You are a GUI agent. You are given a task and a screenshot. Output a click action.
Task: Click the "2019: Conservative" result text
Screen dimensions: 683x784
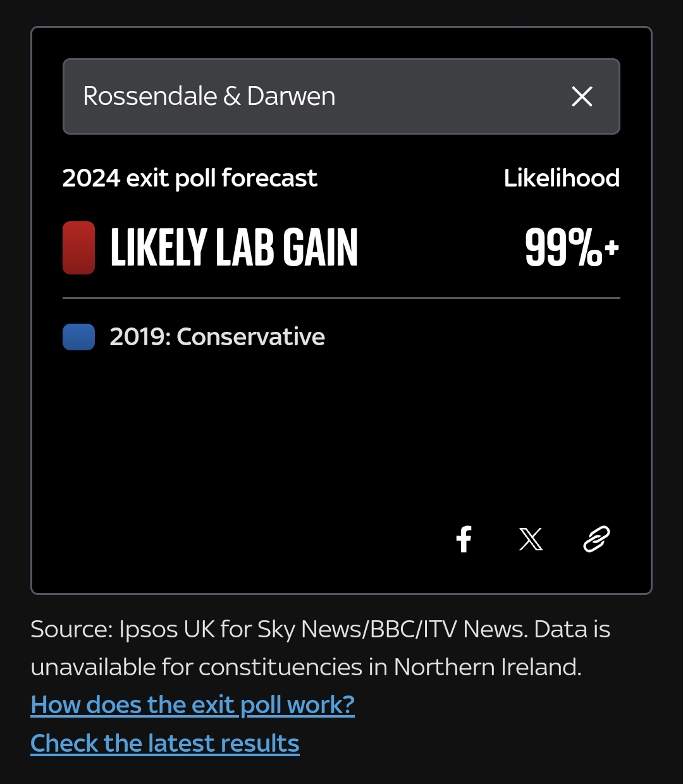pyautogui.click(x=217, y=337)
